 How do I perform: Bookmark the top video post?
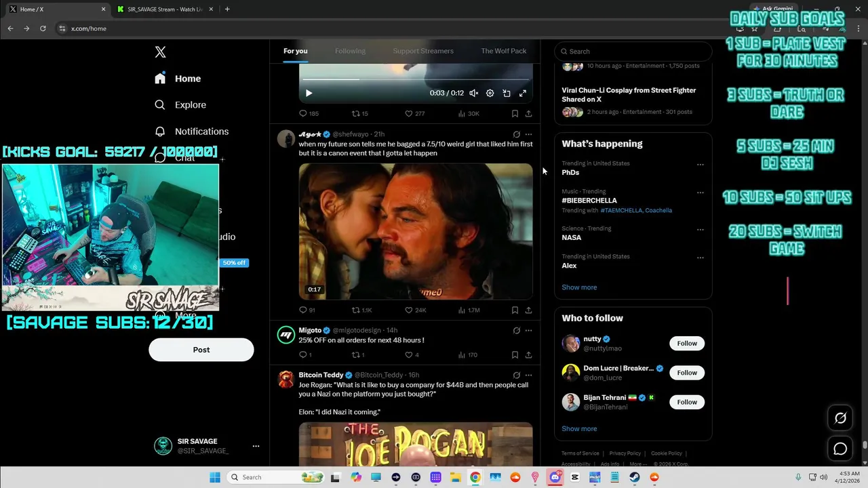[x=515, y=113]
